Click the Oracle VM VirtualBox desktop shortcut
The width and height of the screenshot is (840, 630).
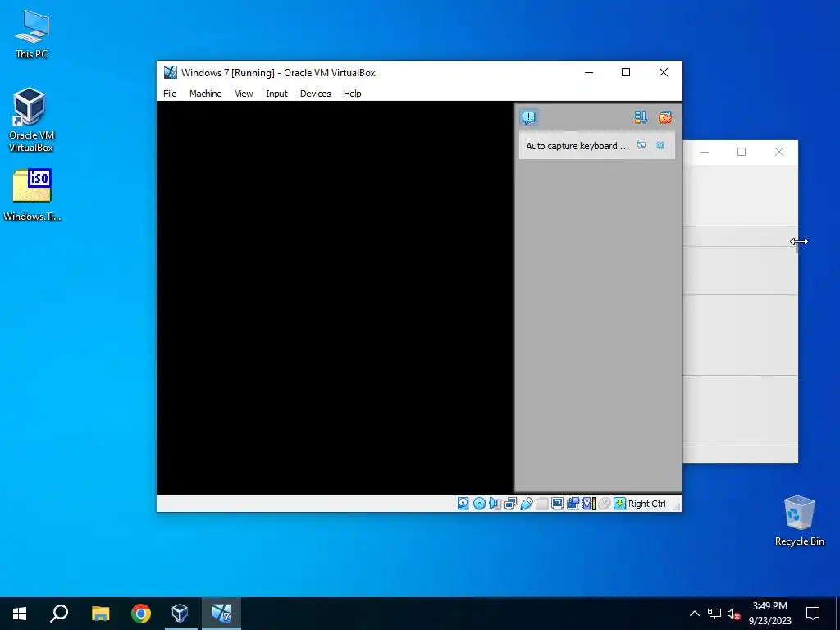tap(31, 120)
